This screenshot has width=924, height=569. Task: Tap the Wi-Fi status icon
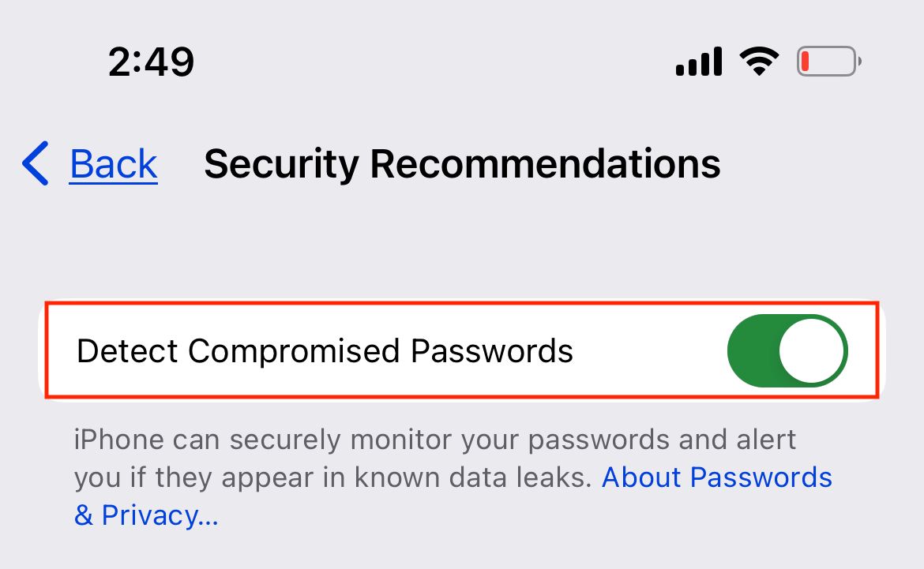click(x=758, y=62)
